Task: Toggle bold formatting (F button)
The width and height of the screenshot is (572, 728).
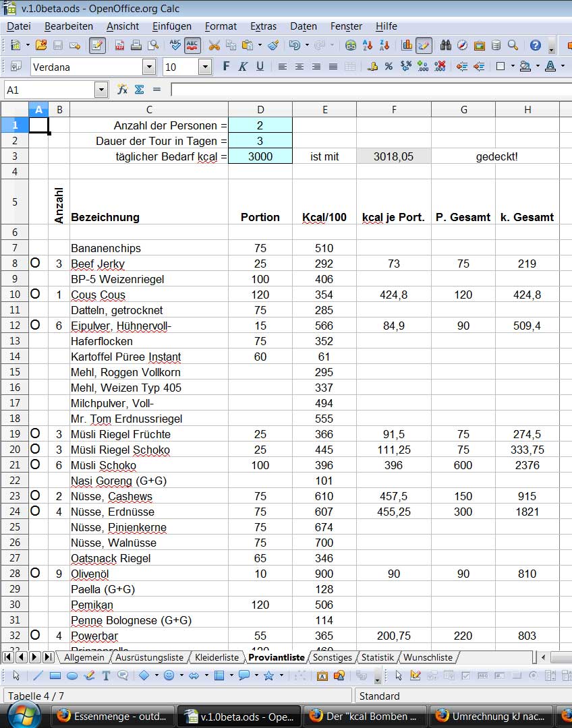Action: coord(226,67)
